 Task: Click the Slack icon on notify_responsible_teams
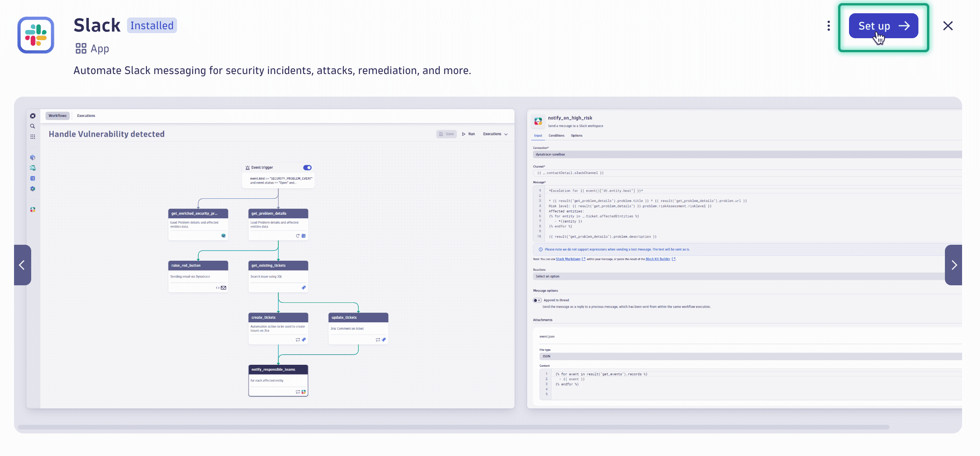pos(304,392)
